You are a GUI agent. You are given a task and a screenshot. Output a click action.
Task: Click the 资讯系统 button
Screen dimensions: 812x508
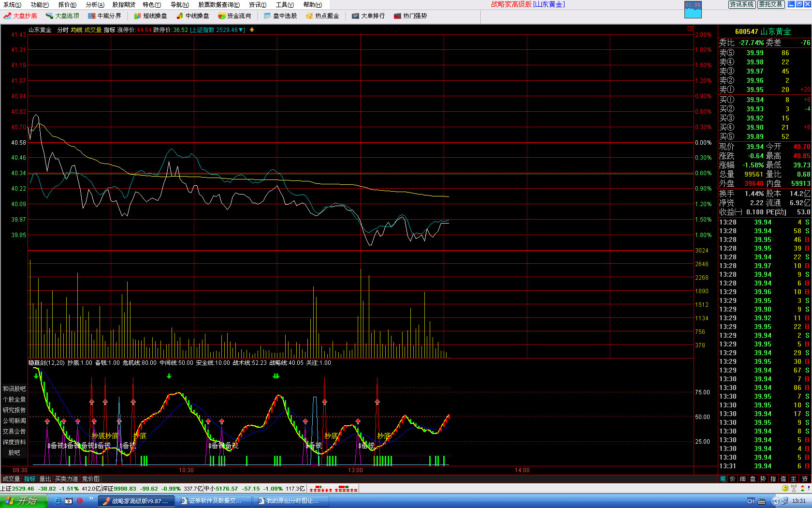click(742, 4)
